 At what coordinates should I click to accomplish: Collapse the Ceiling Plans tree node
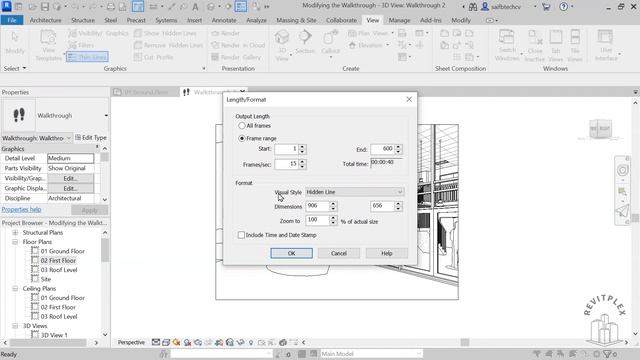click(x=15, y=289)
